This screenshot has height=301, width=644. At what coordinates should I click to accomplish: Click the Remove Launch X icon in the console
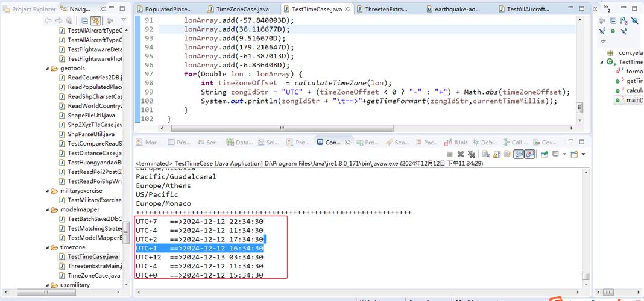click(461, 154)
